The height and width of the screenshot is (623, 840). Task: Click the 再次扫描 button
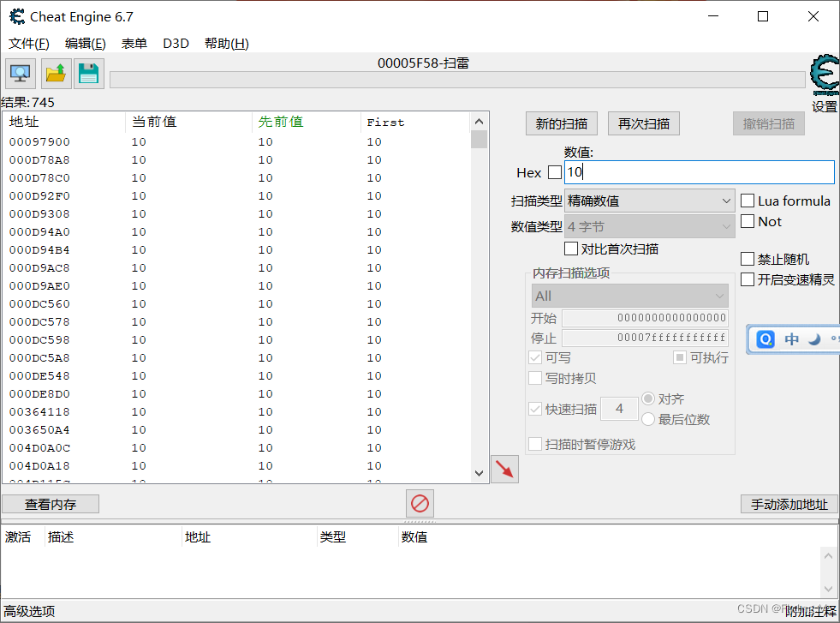[x=643, y=123]
